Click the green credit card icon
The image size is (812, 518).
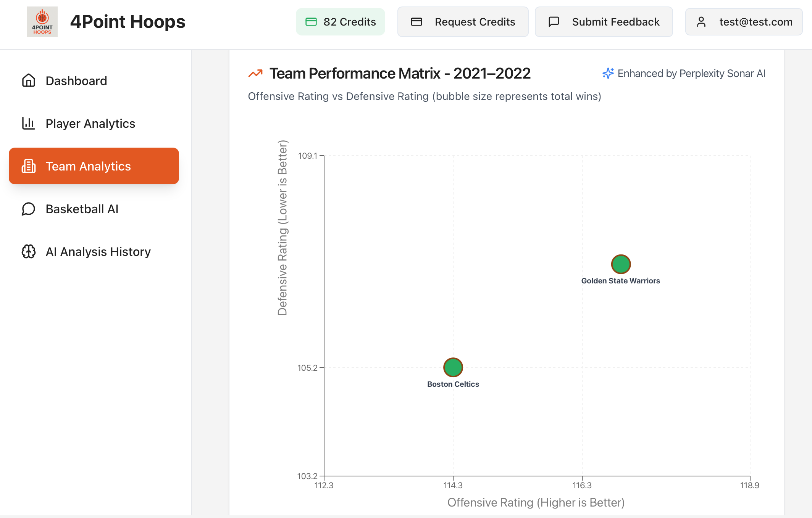[x=311, y=22]
